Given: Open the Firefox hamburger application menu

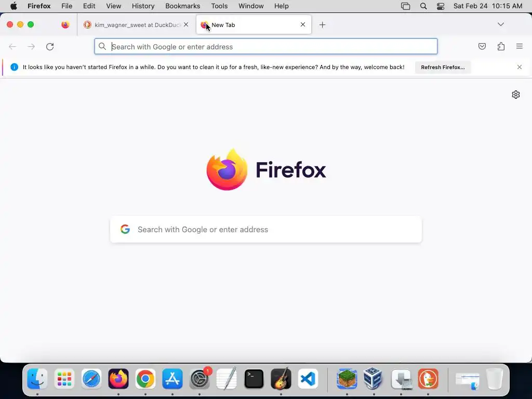Looking at the screenshot, I should click(x=520, y=46).
